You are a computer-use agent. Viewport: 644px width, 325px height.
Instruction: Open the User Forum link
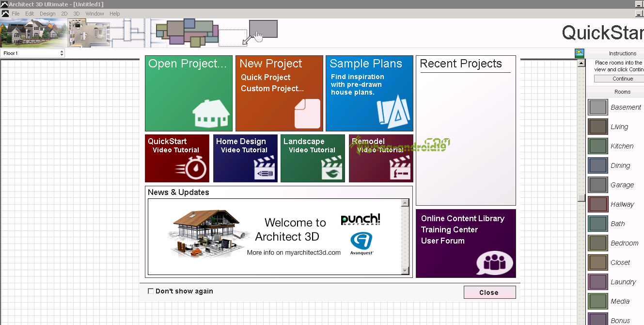(442, 241)
